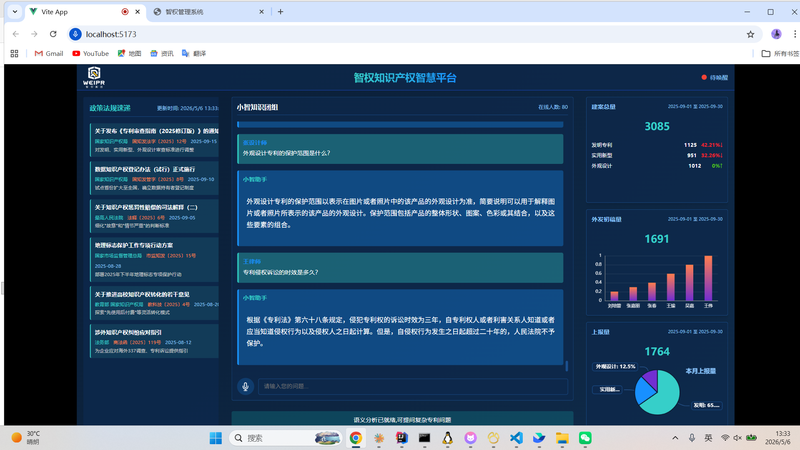Click the system tray microphone icon
Screen dimensions: 800x450
pyautogui.click(x=692, y=438)
